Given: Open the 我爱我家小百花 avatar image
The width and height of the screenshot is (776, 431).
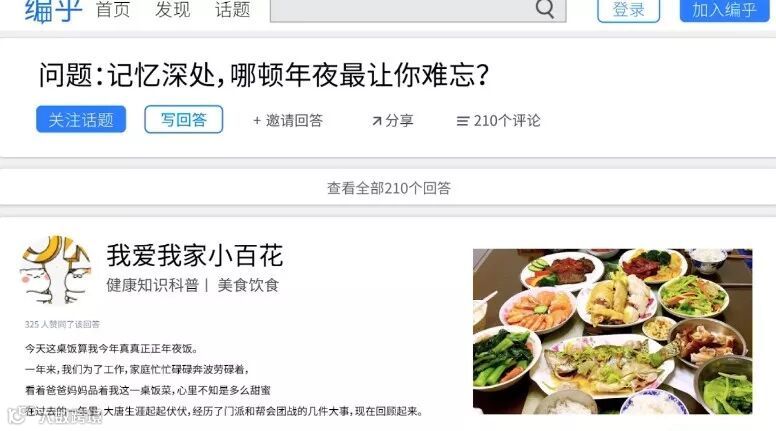Looking at the screenshot, I should [56, 270].
